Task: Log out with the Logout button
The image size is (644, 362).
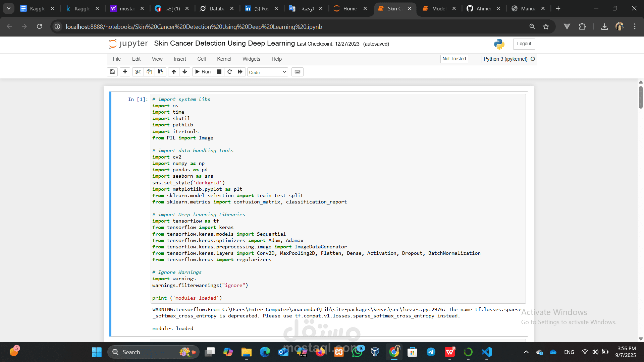Action: [x=524, y=44]
